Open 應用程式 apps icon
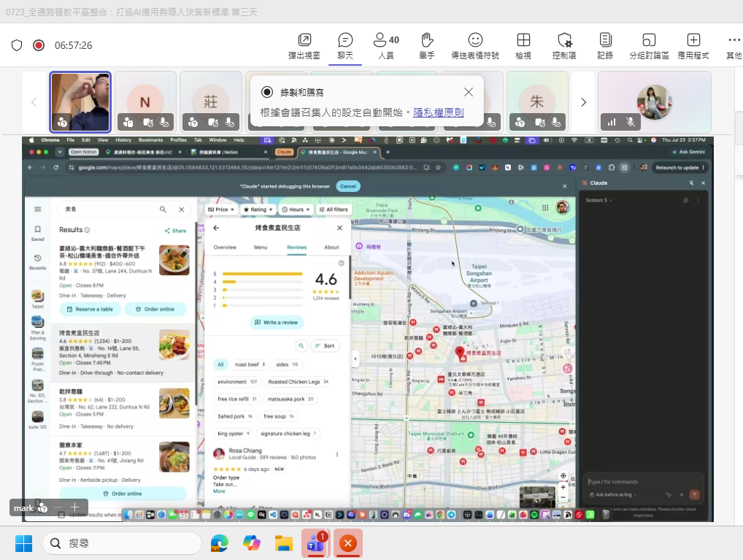743x560 pixels. tap(693, 46)
